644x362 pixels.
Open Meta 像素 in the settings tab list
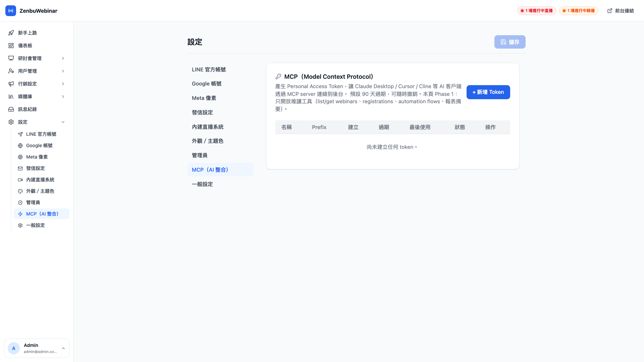(x=220, y=98)
